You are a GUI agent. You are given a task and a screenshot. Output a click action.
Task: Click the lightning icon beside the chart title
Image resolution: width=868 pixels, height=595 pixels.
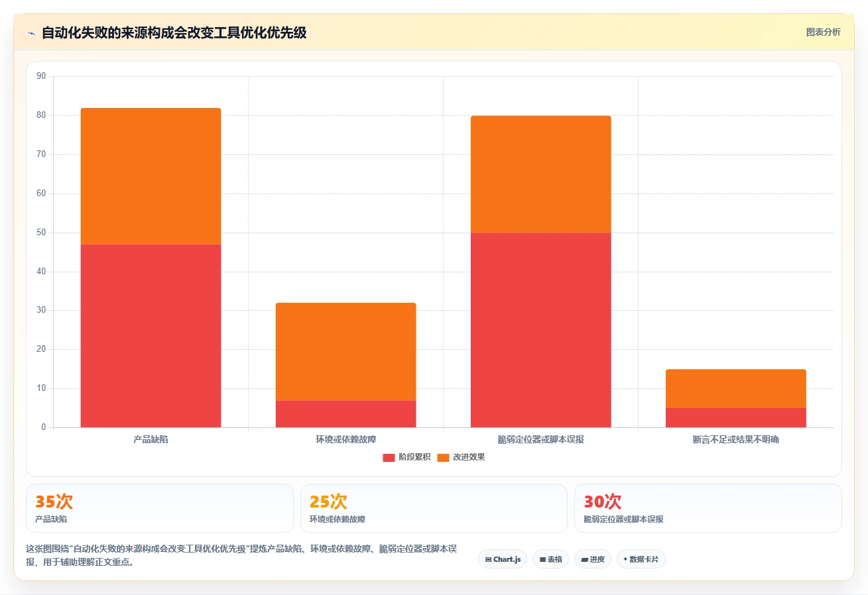32,32
